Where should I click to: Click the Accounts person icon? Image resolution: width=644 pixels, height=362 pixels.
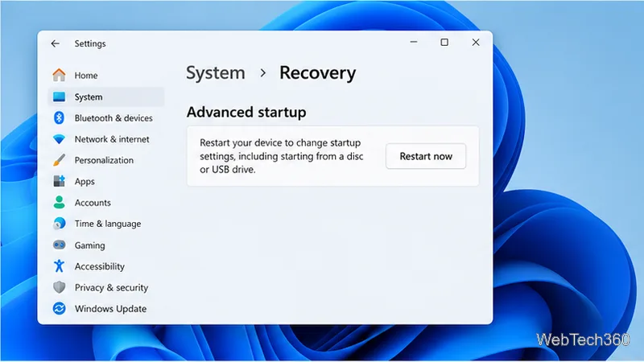click(x=59, y=203)
